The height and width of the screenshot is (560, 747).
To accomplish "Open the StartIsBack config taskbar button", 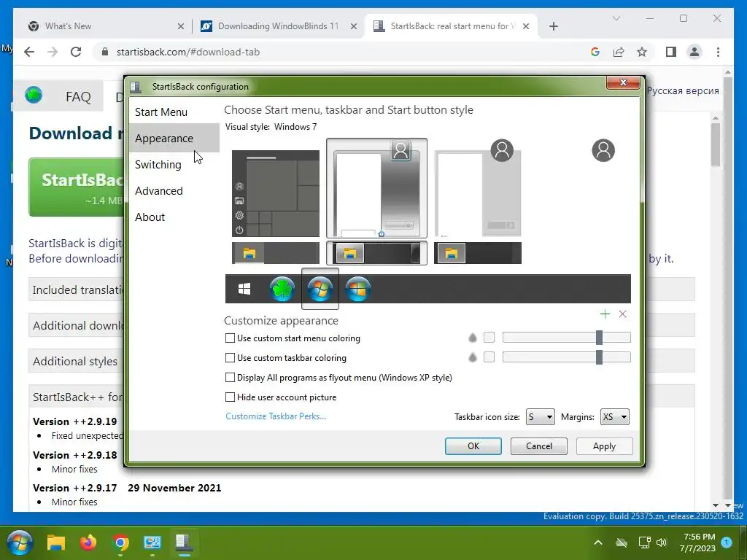I will coord(184,542).
